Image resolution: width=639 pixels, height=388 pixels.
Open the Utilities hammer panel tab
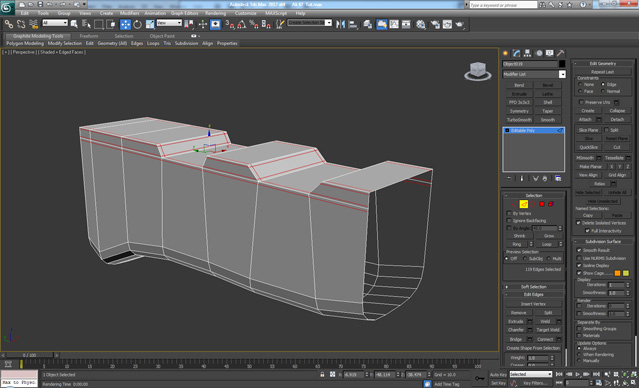(x=561, y=53)
